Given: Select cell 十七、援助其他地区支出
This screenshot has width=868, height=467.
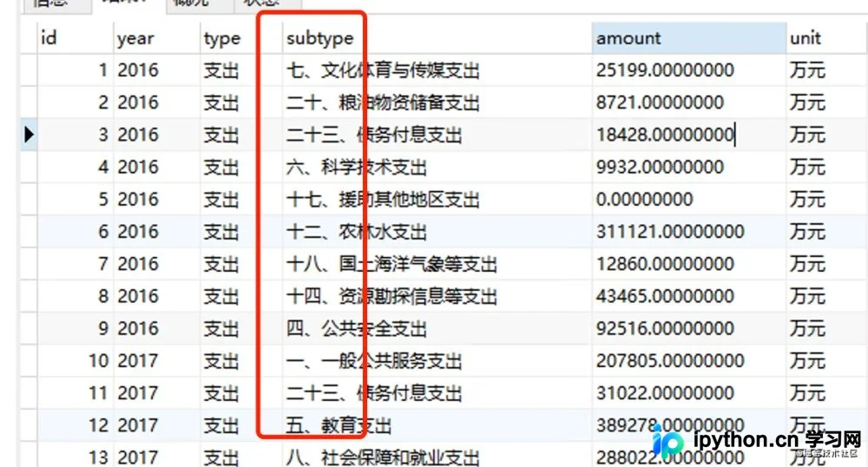Looking at the screenshot, I should click(x=437, y=199).
